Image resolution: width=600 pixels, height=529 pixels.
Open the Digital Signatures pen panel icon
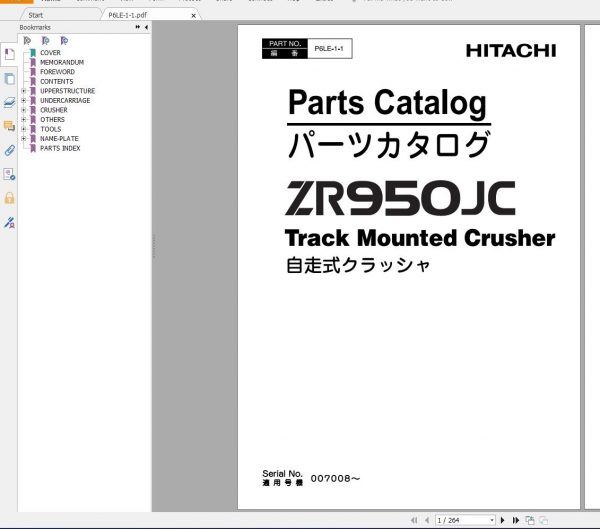[9, 222]
